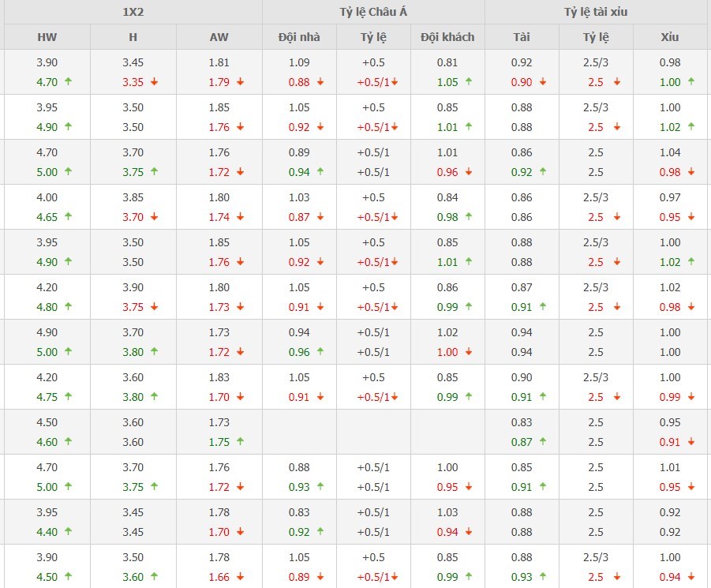The image size is (711, 588).
Task: Select the Tỷ lệ Châu Á header
Action: (373, 12)
